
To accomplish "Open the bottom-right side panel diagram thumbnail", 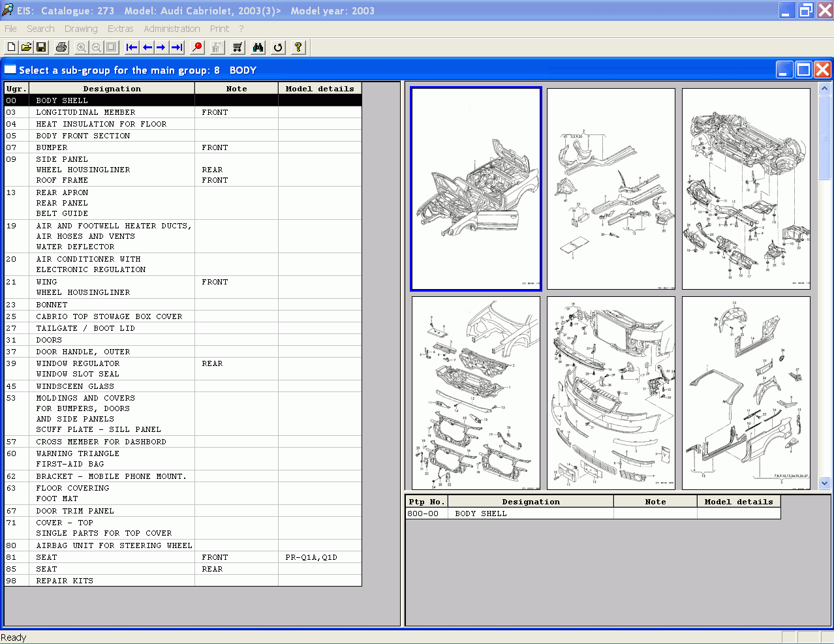I will pos(746,393).
